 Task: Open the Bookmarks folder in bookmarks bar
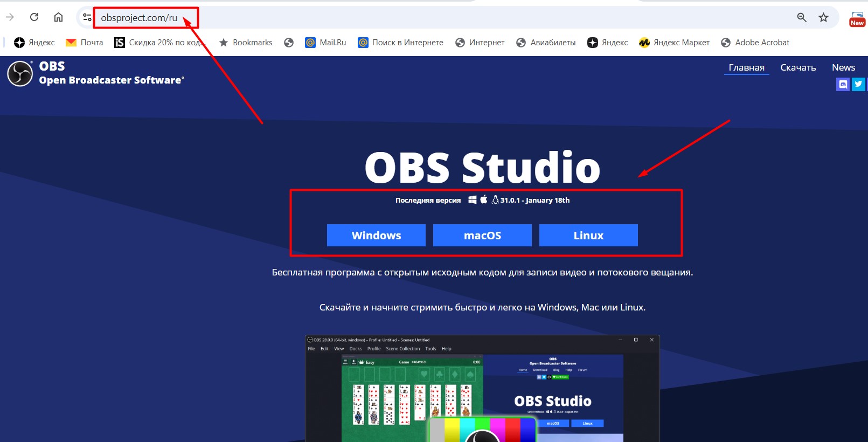(x=246, y=43)
